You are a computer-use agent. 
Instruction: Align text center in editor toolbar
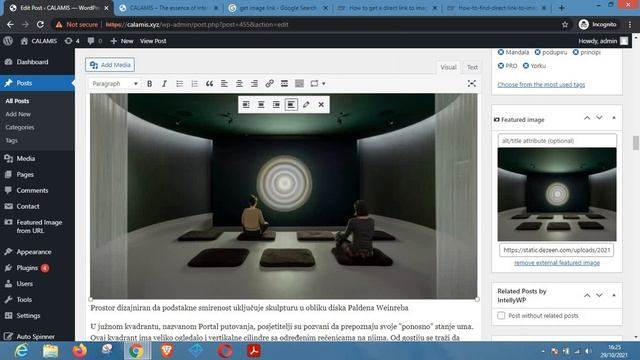[239, 84]
